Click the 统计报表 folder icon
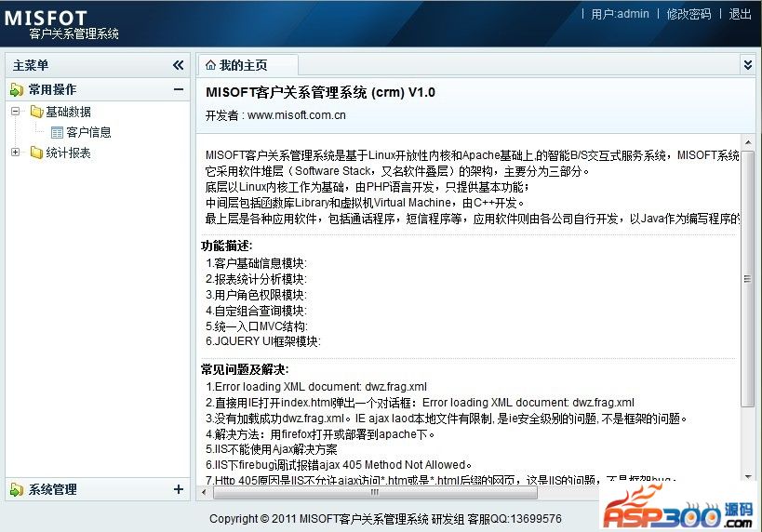The image size is (762, 532). pos(36,153)
